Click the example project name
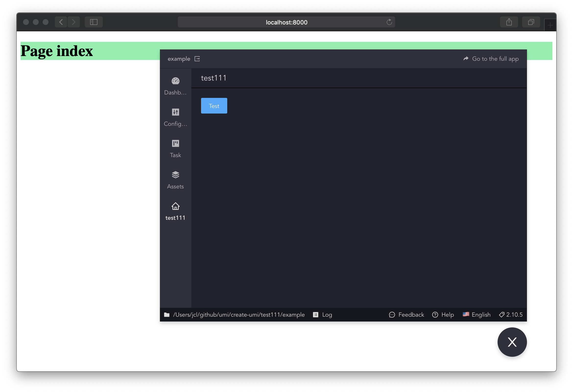 (x=179, y=59)
